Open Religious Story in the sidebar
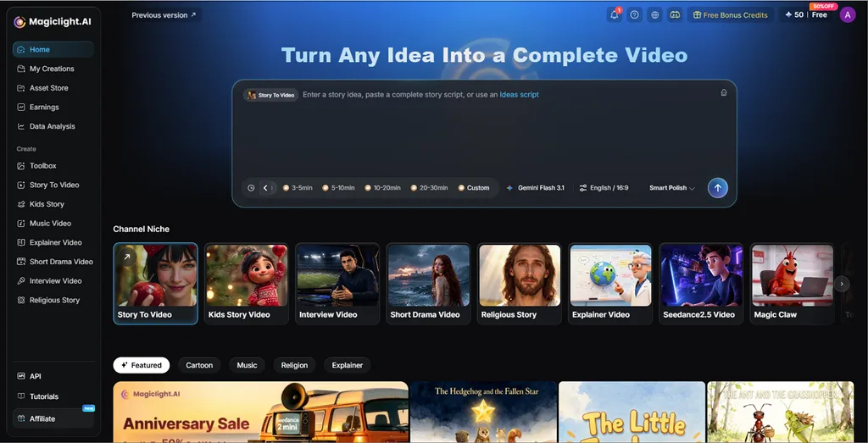Image resolution: width=868 pixels, height=443 pixels. [53, 300]
